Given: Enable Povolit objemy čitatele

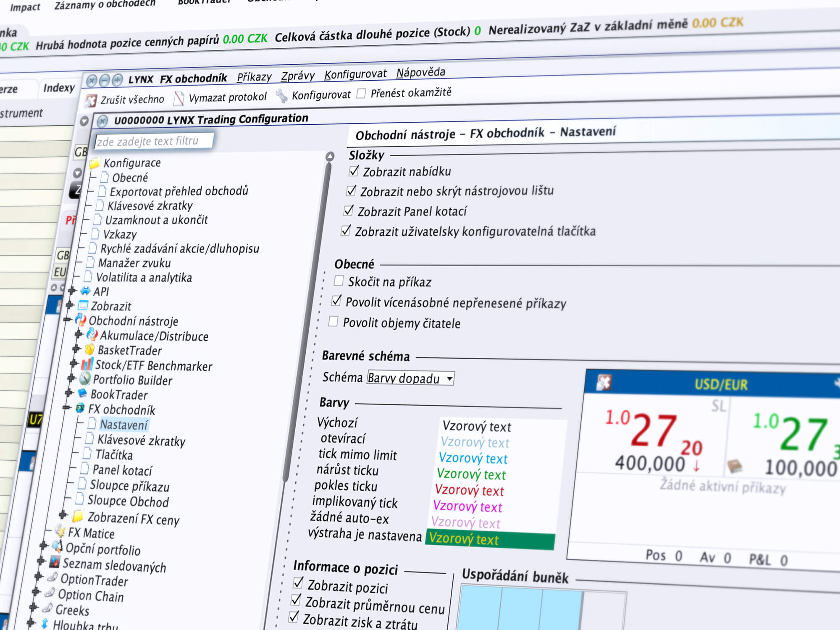Looking at the screenshot, I should click(333, 321).
